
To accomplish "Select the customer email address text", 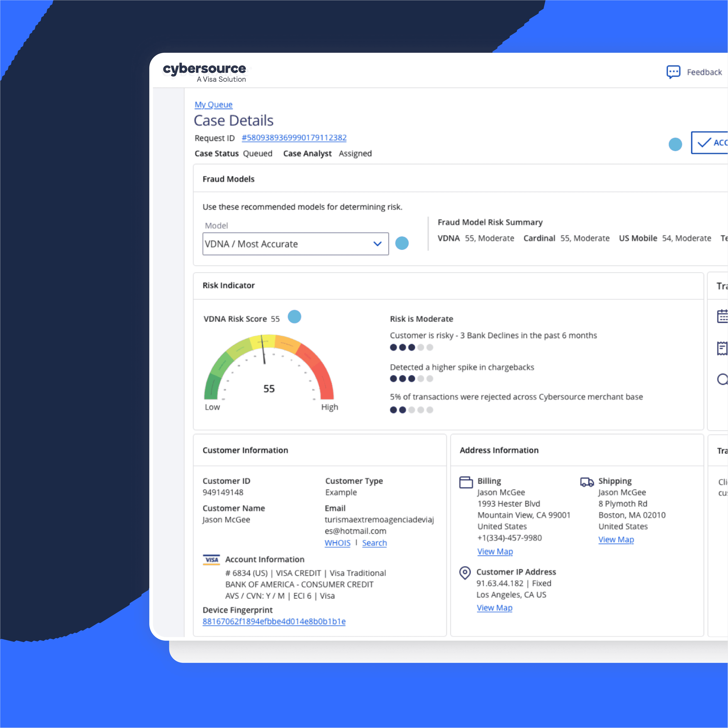I will 379,525.
